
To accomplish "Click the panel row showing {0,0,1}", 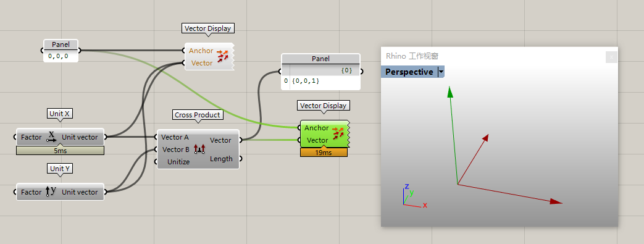I will click(321, 82).
